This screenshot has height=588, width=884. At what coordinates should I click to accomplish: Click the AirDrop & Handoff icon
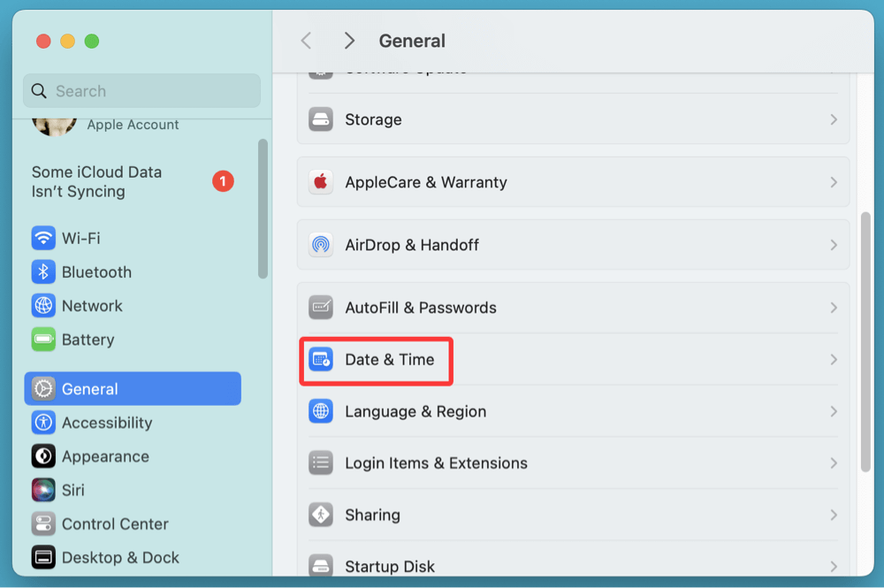click(x=320, y=244)
